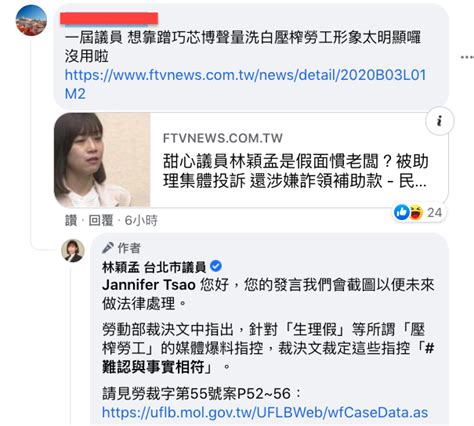Open the uflb.mol.gov.tw case data link
This screenshot has width=474, height=426.
(x=265, y=412)
